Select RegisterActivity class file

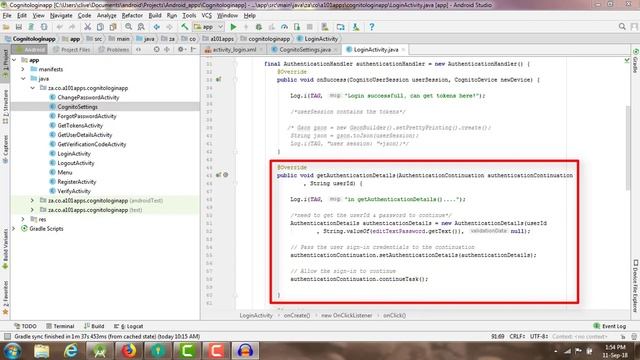pos(77,182)
